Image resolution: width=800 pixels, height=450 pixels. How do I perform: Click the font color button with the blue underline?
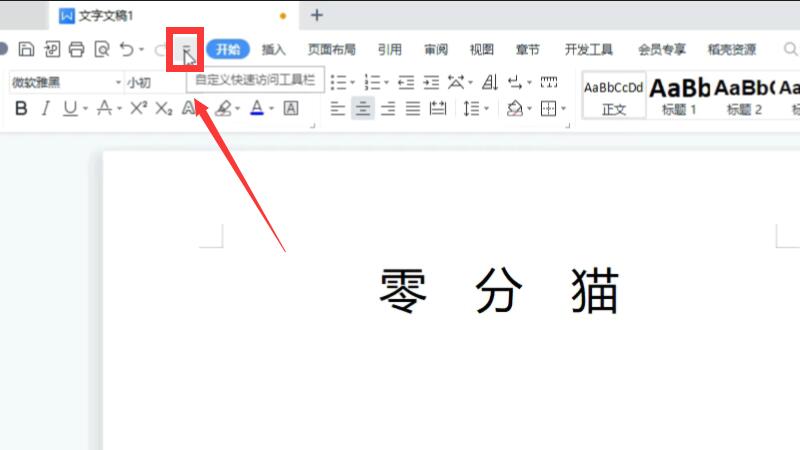pos(257,108)
